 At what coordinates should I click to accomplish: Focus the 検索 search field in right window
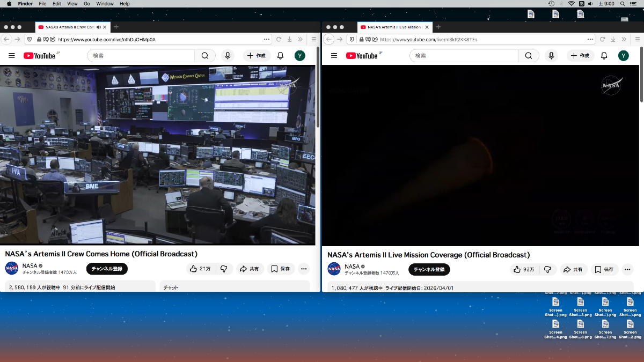coord(464,56)
